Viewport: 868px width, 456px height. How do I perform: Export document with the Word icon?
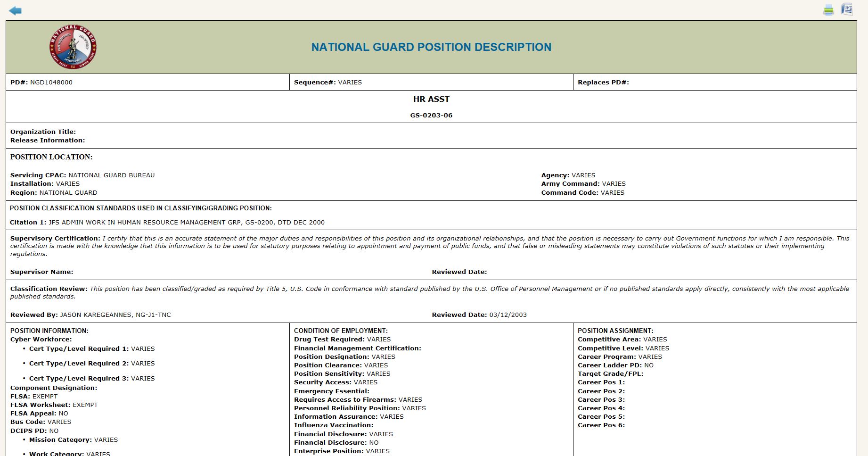[847, 9]
